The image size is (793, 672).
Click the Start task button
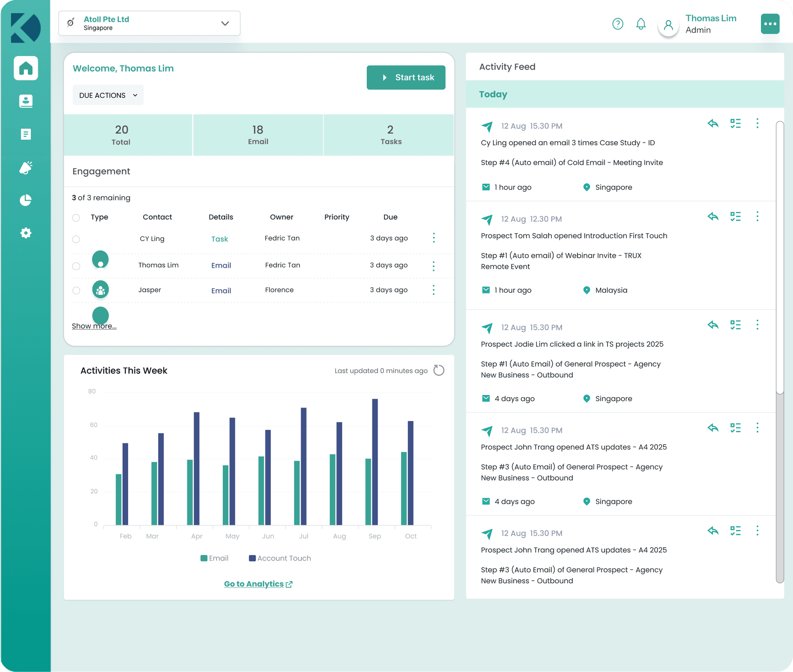click(x=406, y=77)
